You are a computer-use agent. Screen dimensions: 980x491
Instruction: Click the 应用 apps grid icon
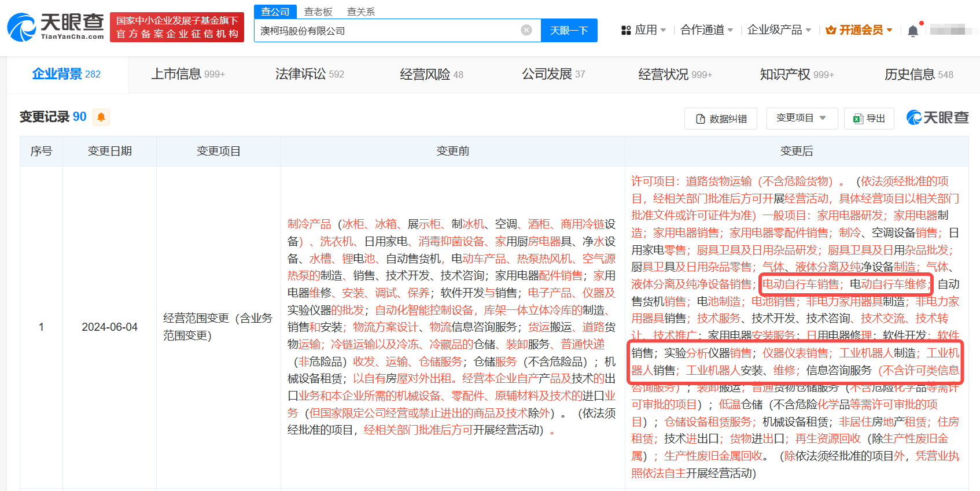click(626, 30)
